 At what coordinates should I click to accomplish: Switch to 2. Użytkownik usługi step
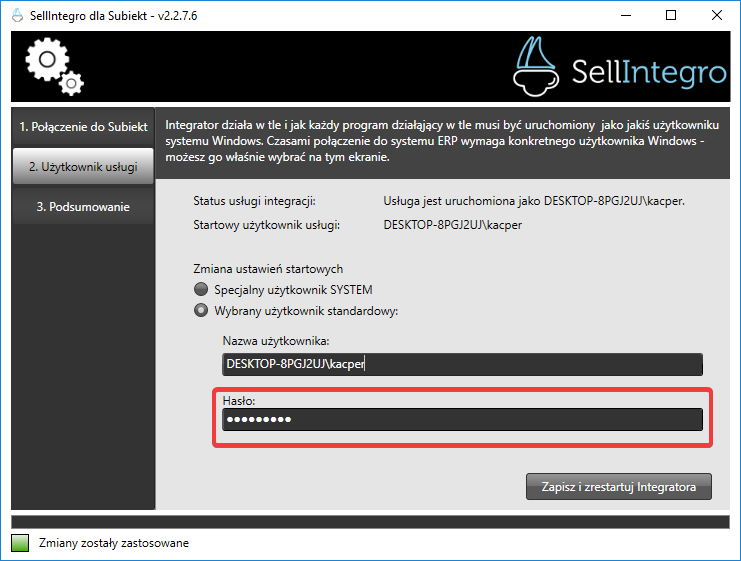pos(83,166)
